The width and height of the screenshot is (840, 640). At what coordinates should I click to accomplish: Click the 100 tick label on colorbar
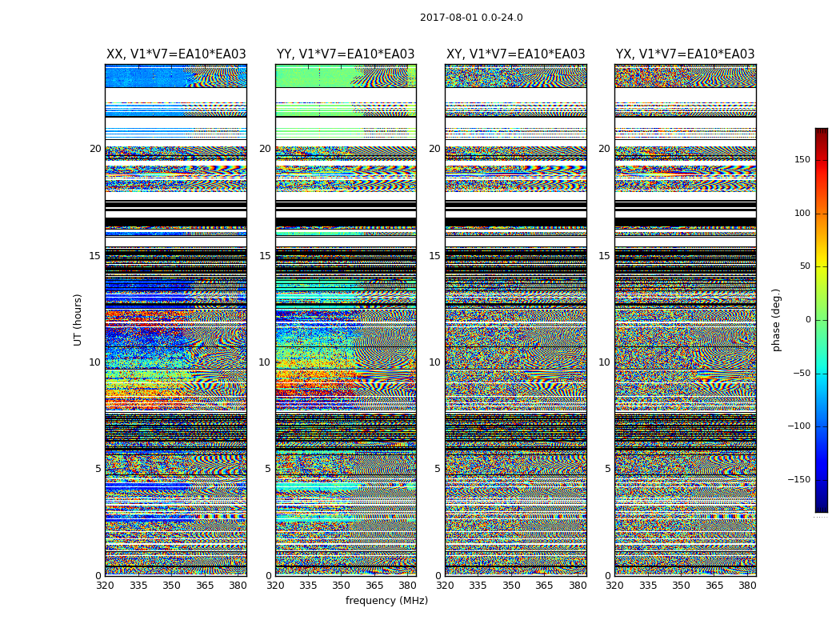coord(802,213)
